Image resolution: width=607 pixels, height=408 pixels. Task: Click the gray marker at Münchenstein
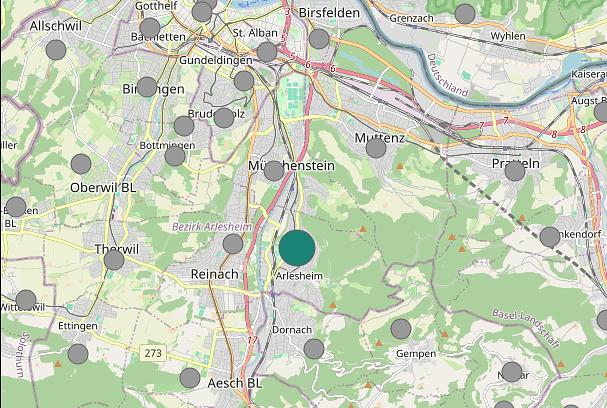274,171
